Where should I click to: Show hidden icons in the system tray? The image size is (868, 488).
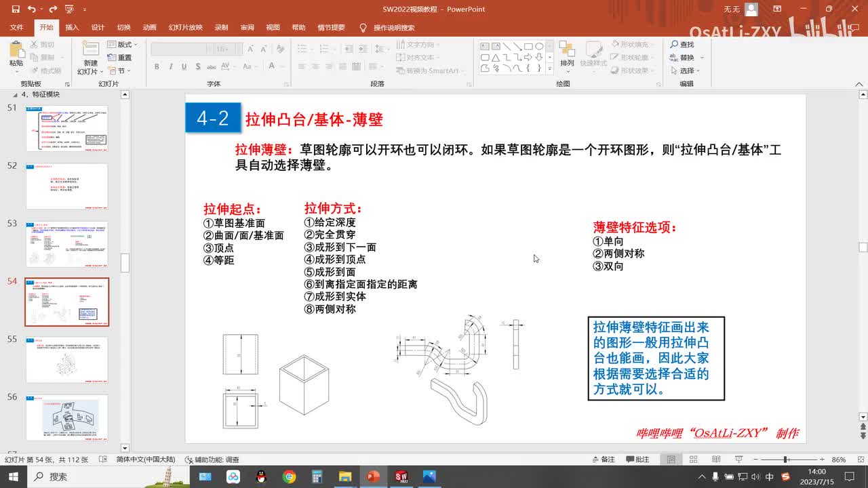click(702, 477)
